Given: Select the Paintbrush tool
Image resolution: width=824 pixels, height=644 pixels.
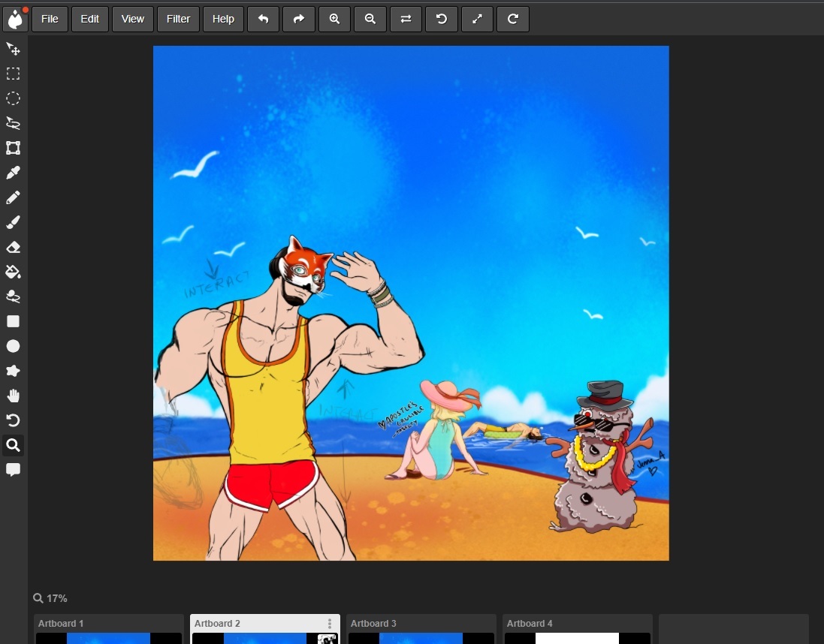Looking at the screenshot, I should coord(14,223).
